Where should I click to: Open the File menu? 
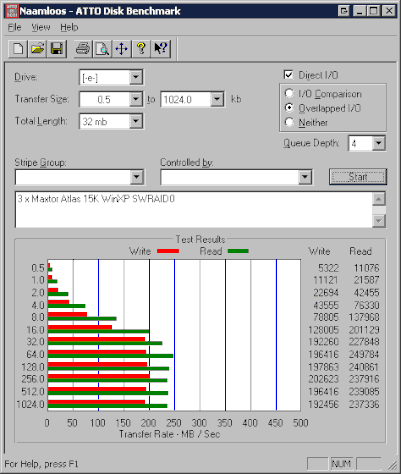(14, 27)
